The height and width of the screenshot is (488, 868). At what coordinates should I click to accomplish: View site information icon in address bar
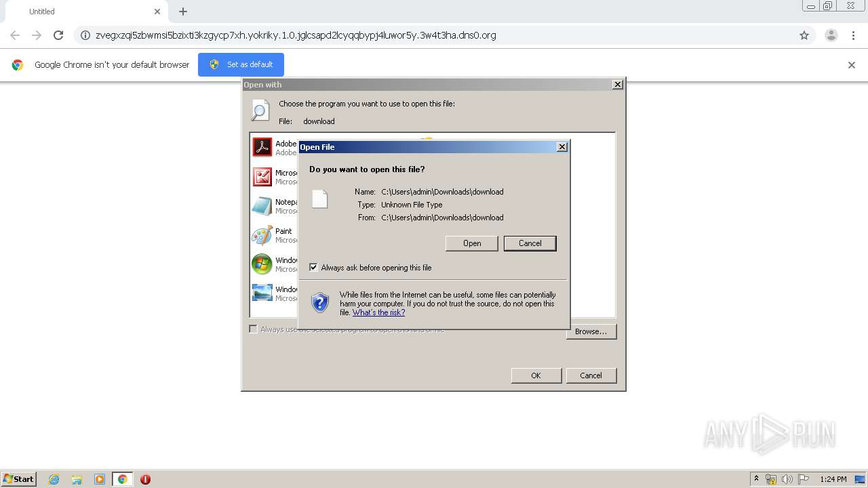point(85,35)
